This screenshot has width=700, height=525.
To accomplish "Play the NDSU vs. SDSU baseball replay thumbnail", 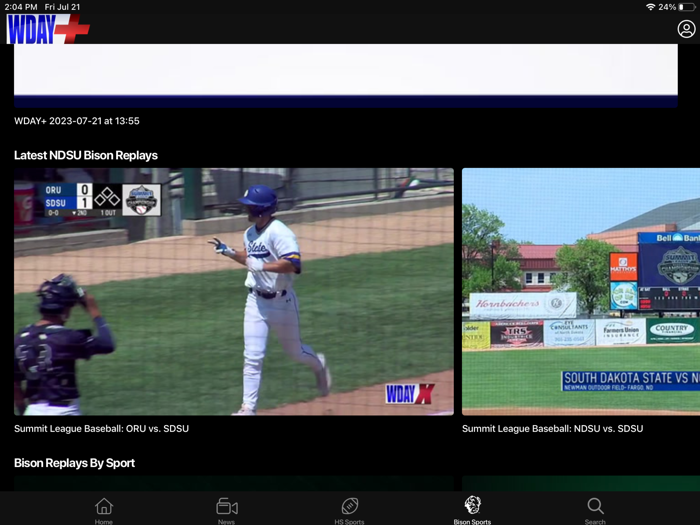I will pyautogui.click(x=581, y=292).
